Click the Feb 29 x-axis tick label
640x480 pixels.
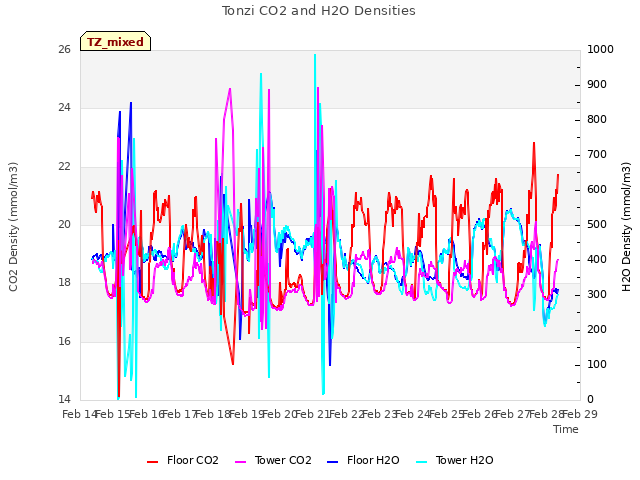point(580,414)
